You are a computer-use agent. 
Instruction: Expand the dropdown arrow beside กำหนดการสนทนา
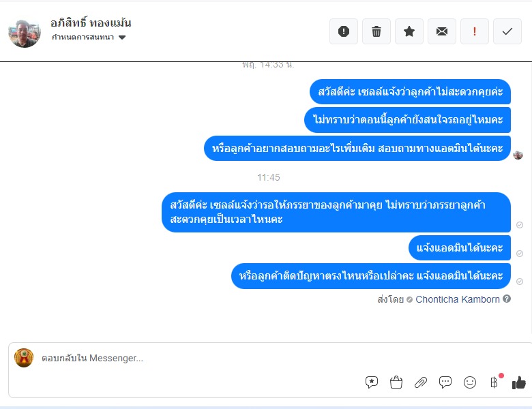pos(122,37)
